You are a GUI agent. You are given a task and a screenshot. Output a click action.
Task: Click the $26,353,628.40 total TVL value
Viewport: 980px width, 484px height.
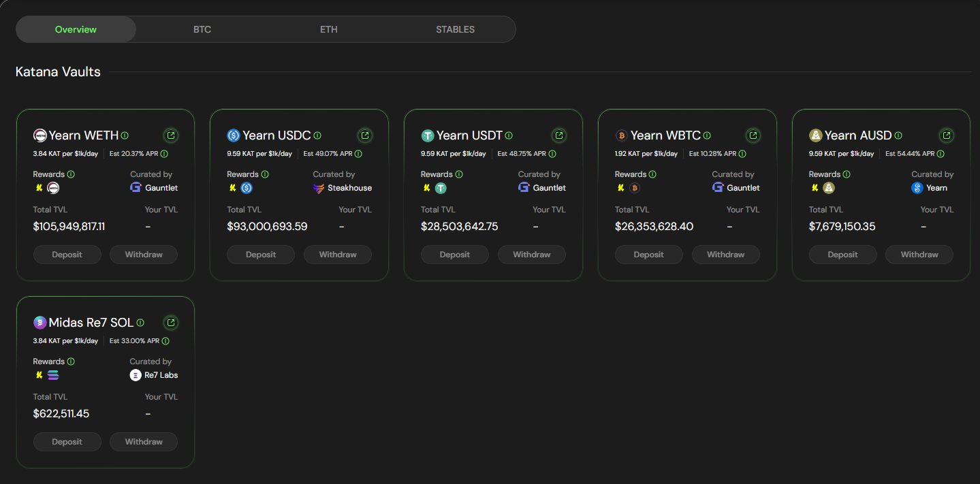tap(654, 226)
